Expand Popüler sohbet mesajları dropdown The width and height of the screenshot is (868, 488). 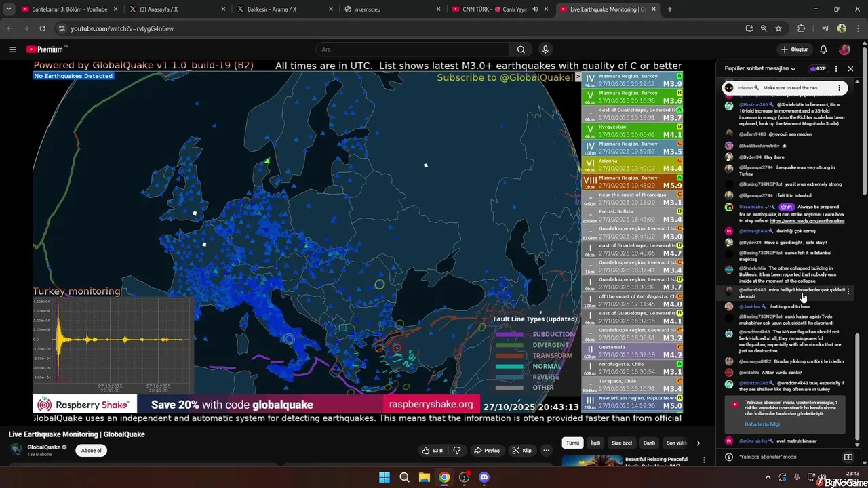pyautogui.click(x=760, y=68)
